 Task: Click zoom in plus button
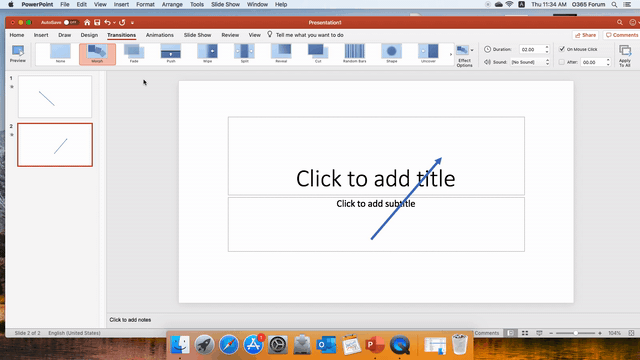(x=600, y=333)
